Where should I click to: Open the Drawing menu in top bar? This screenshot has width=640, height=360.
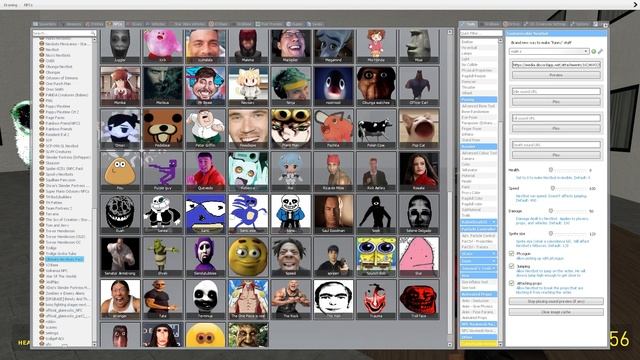point(11,5)
